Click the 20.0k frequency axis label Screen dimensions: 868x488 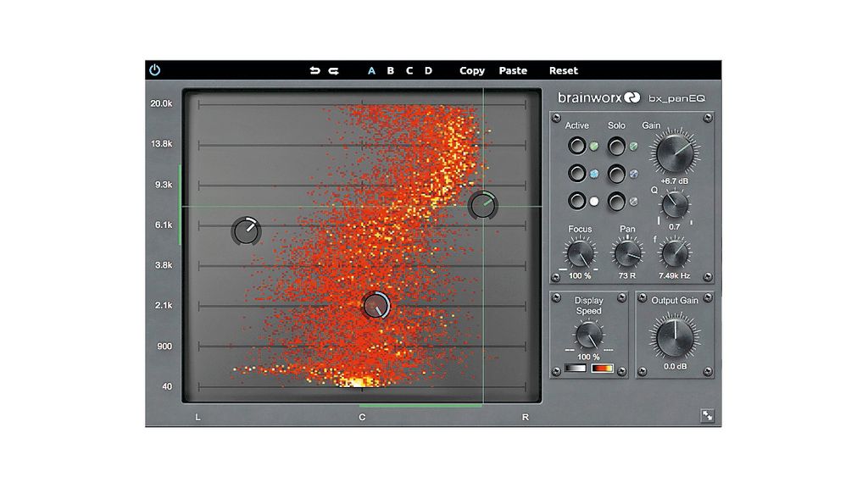click(x=161, y=103)
